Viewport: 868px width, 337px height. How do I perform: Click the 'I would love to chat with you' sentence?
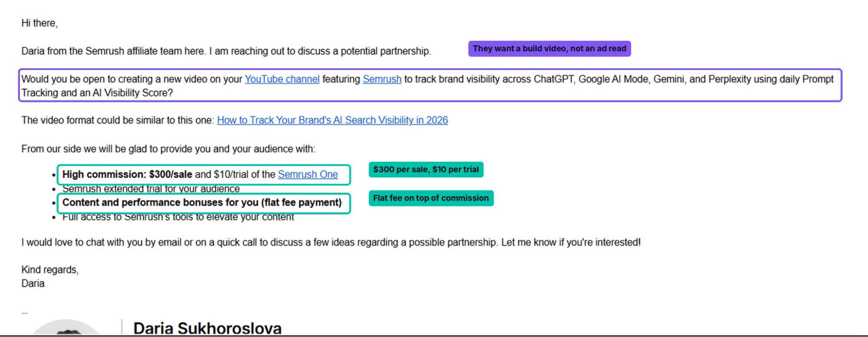click(331, 243)
